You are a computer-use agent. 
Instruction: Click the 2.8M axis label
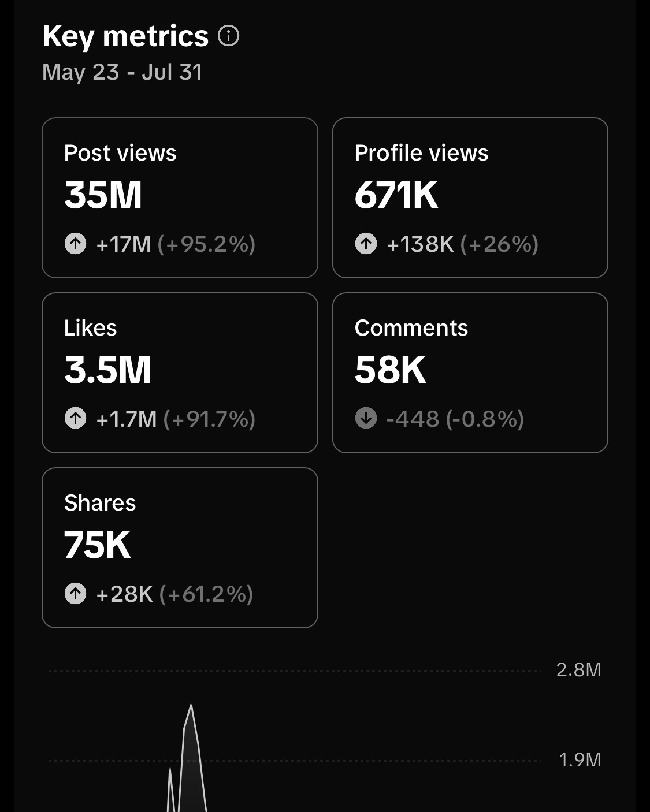578,670
